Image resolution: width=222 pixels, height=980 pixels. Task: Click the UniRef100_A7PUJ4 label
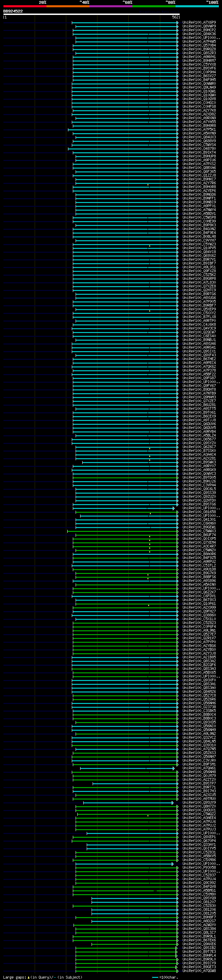(x=199, y=879)
